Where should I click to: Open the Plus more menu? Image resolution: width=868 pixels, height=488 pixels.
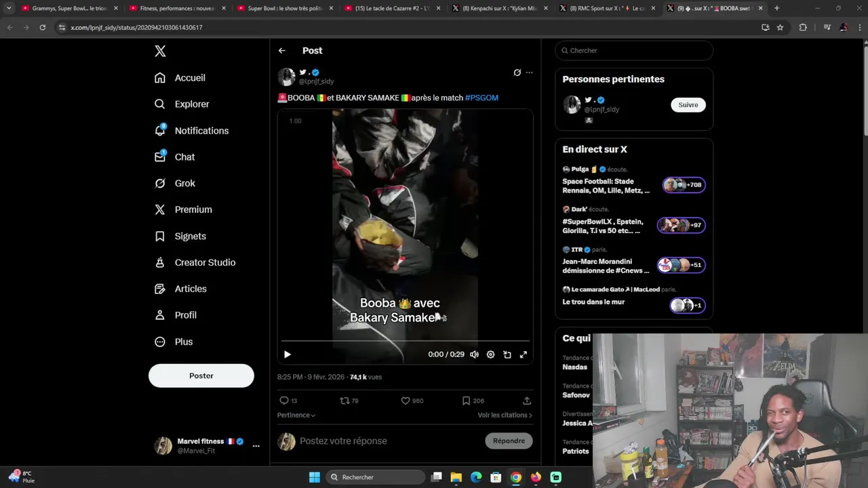(174, 342)
